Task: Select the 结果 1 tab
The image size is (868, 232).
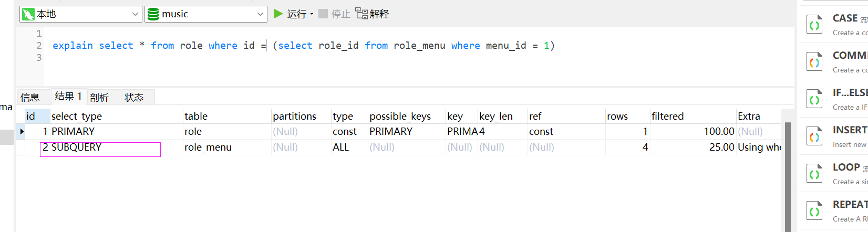Action: coord(68,97)
